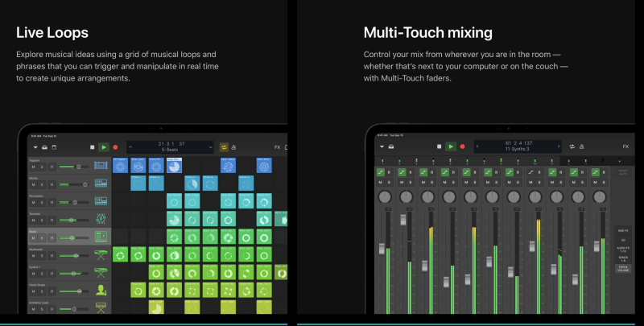Open the view menu triangle in mixer toolbar
Screen dimensions: 644x326
[382, 146]
